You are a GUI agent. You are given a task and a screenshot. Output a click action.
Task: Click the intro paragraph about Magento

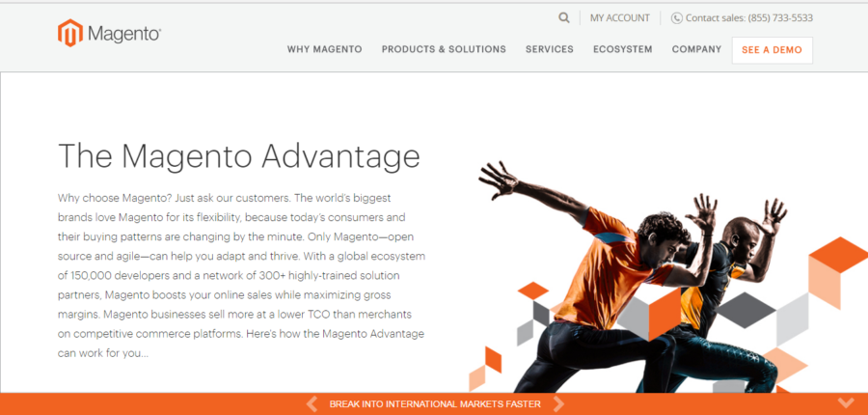pyautogui.click(x=241, y=275)
